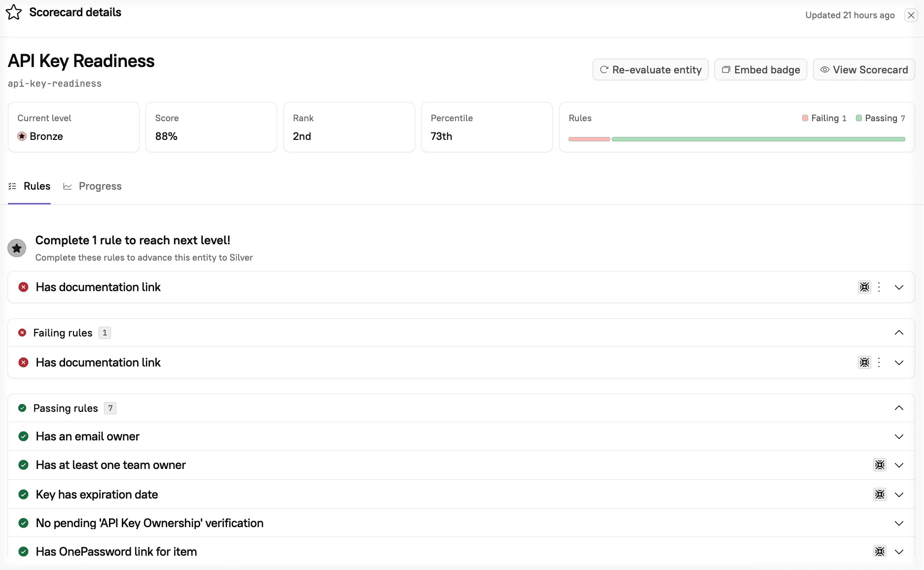The image size is (924, 570).
Task: Open the three-dot menu on next-level documentation rule
Action: pos(879,287)
